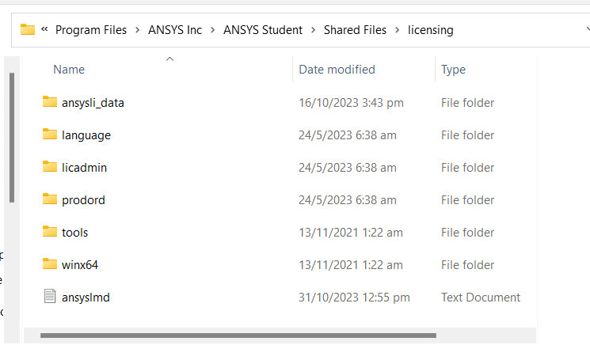Screen dimensions: 590x364
Task: Click chevron after Shared Files breadcrumb
Action: tap(397, 30)
